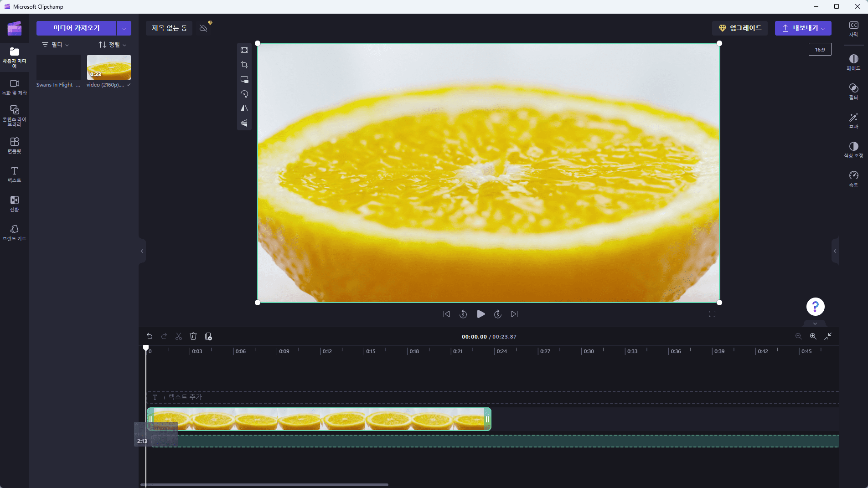Image resolution: width=868 pixels, height=488 pixels.
Task: Toggle full screen preview mode
Action: pos(712,313)
